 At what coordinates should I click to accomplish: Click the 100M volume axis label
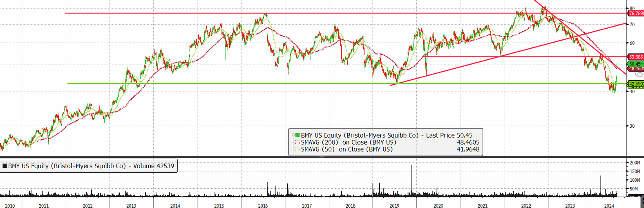coord(635,180)
